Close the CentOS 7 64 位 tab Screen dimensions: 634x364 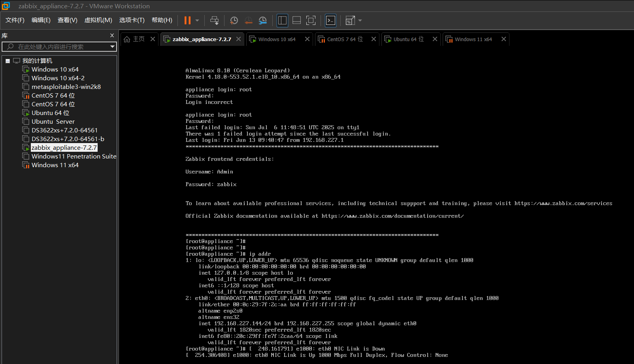[x=374, y=39]
